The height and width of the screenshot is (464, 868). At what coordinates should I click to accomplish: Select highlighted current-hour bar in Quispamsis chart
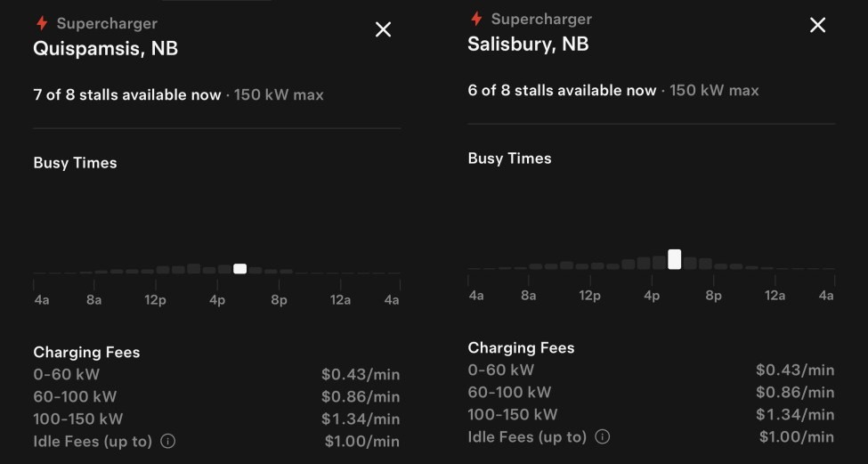click(239, 269)
